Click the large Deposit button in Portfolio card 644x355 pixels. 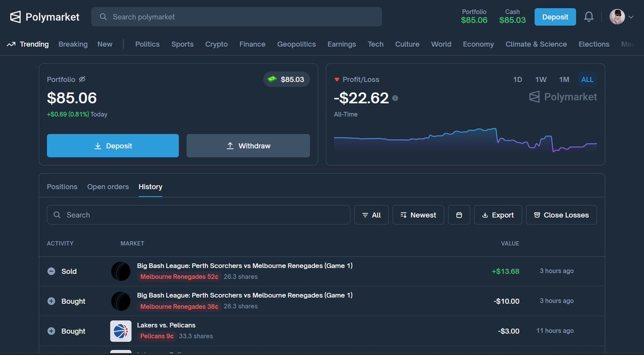coord(113,146)
